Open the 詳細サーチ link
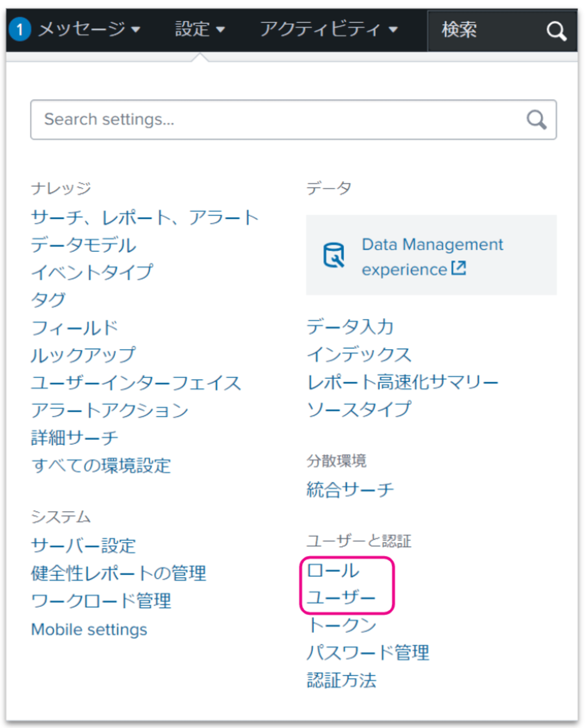 [75, 438]
